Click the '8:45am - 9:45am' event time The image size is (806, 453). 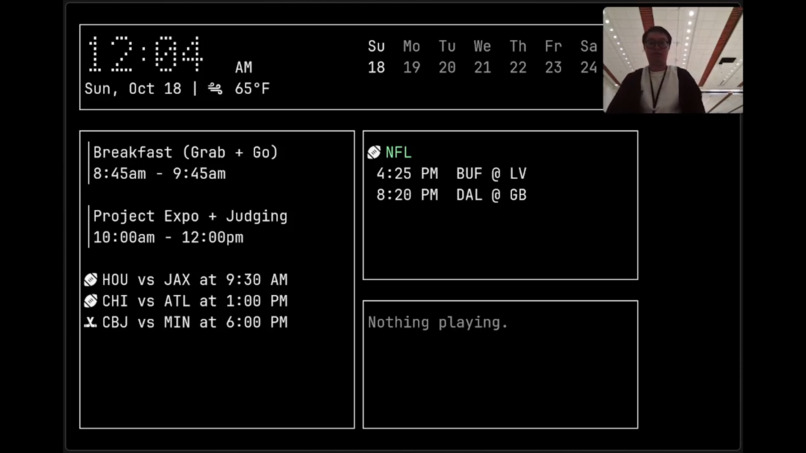point(159,174)
